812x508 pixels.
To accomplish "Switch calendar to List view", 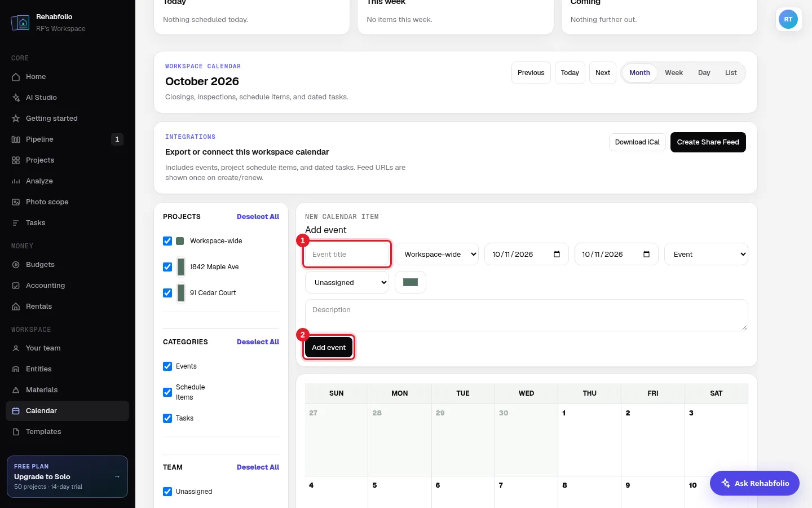I will 731,73.
